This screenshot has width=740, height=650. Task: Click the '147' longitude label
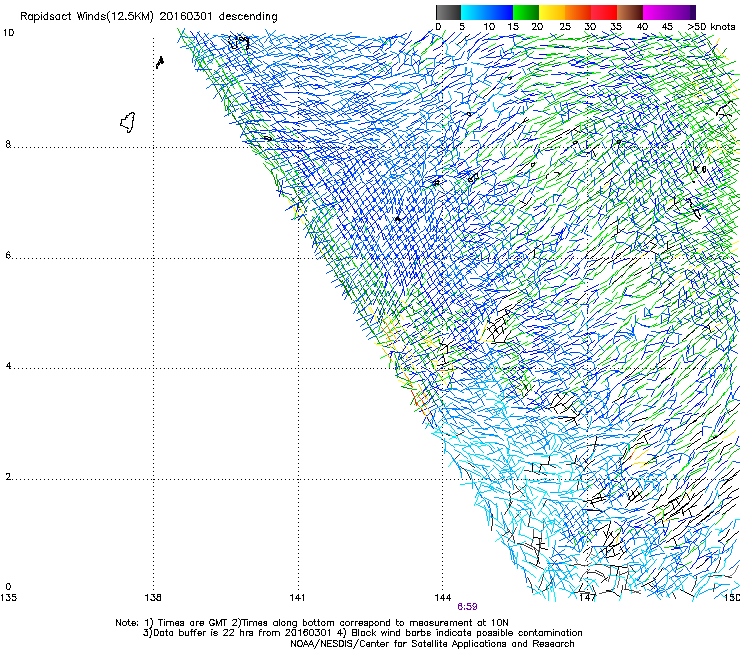click(587, 598)
